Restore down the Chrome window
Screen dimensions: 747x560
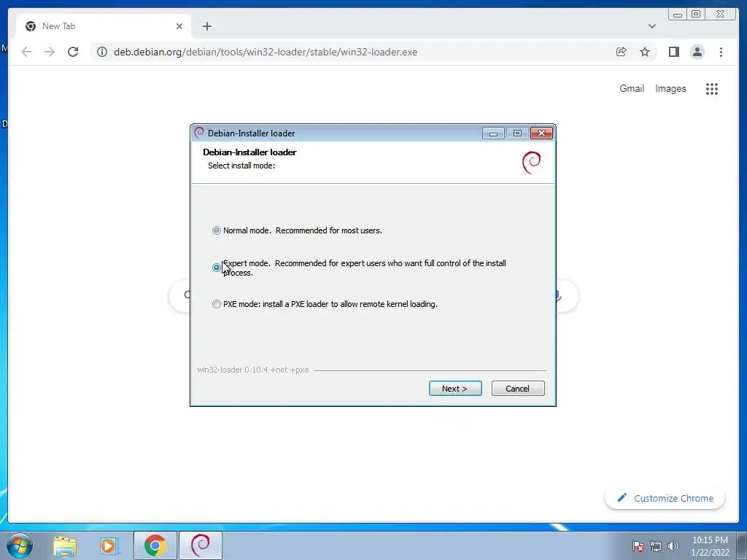pos(696,15)
